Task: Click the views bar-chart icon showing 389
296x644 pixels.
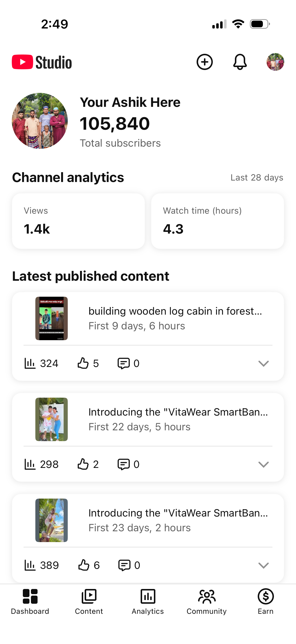Action: click(30, 565)
